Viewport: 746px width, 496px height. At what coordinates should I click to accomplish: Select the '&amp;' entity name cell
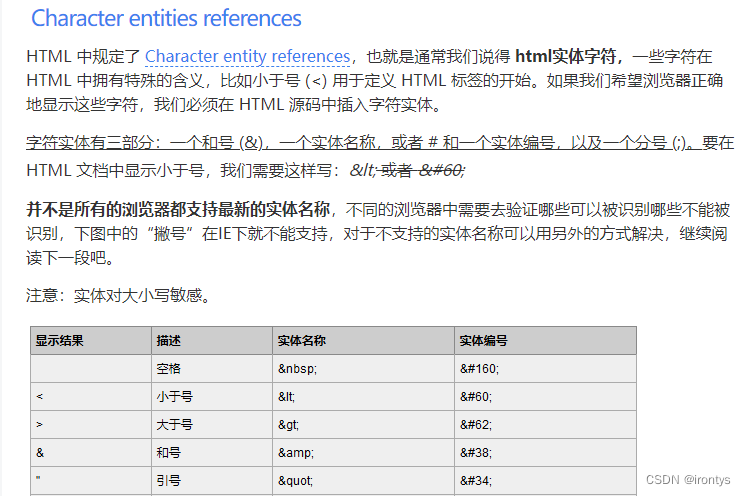point(363,453)
